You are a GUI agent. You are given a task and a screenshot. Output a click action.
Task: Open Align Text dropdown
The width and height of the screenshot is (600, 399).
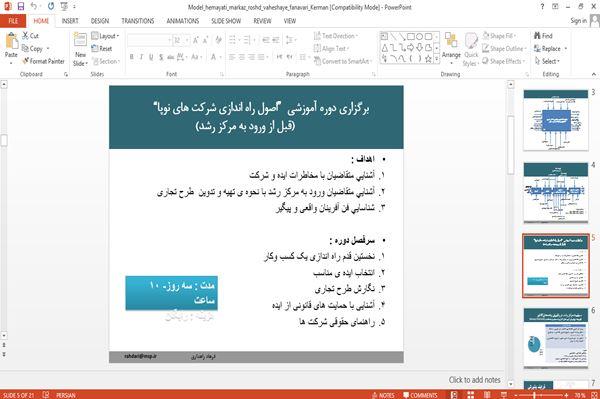(331, 49)
